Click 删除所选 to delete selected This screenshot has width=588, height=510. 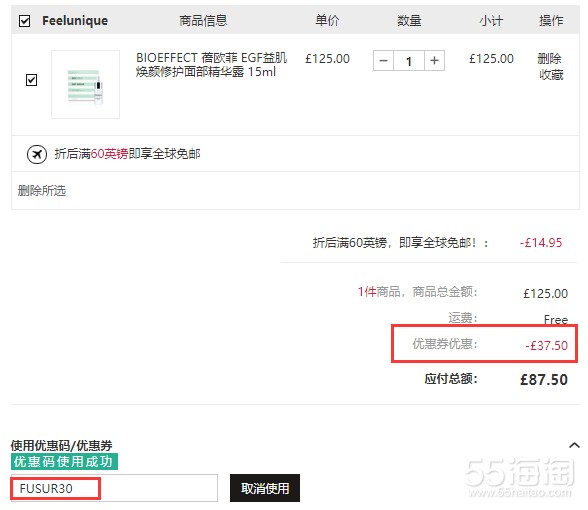42,190
